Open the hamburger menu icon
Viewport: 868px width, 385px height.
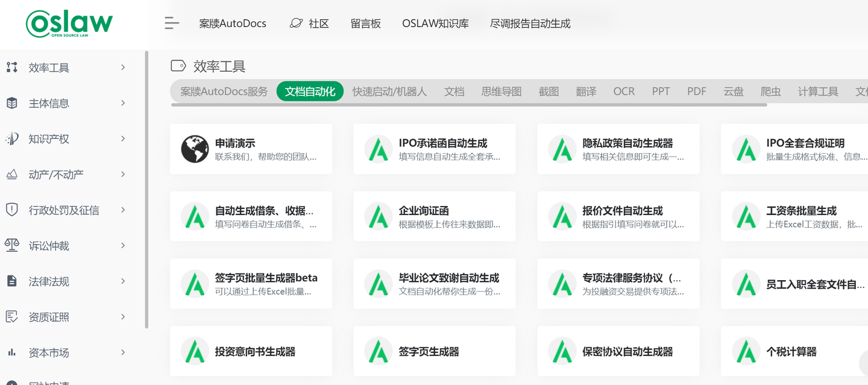(x=172, y=23)
